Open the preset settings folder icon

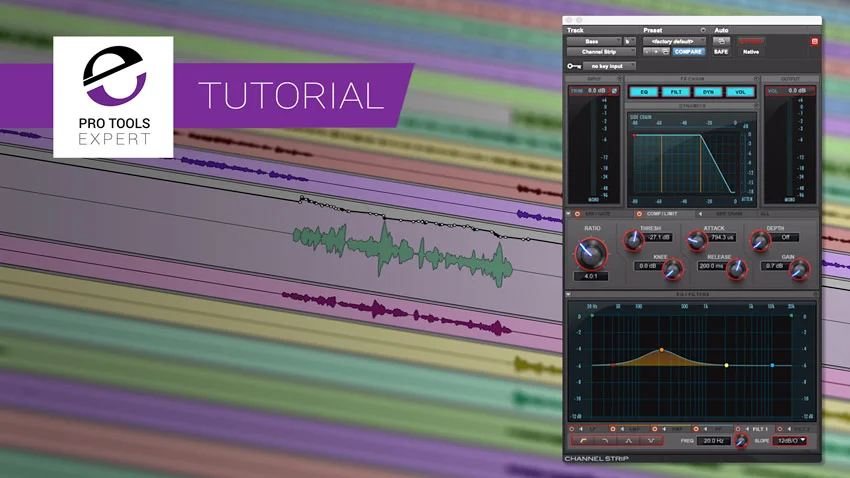point(665,52)
